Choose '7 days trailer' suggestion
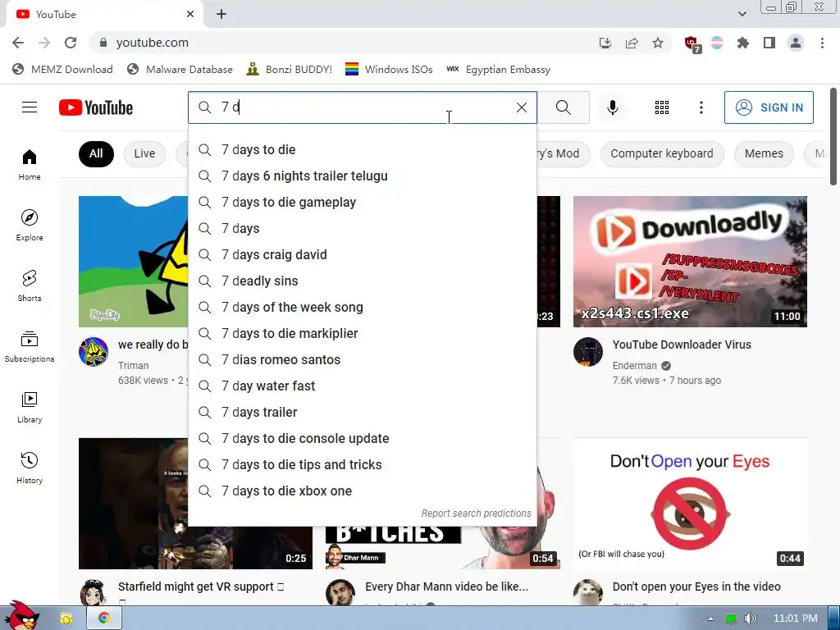 coord(362,412)
